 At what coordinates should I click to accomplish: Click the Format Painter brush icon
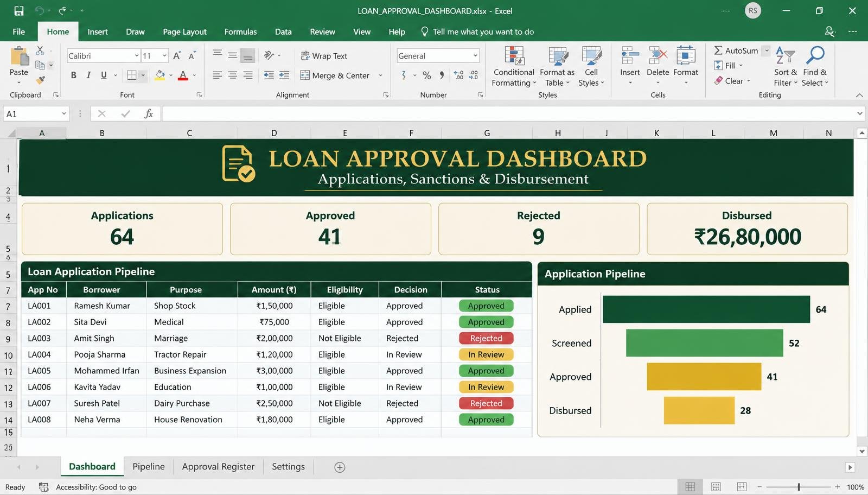40,80
